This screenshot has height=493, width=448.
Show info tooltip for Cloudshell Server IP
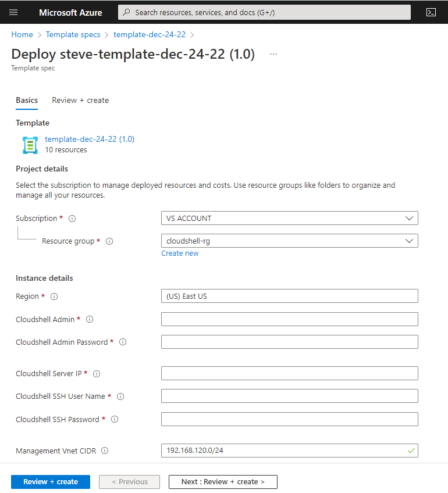click(x=97, y=374)
